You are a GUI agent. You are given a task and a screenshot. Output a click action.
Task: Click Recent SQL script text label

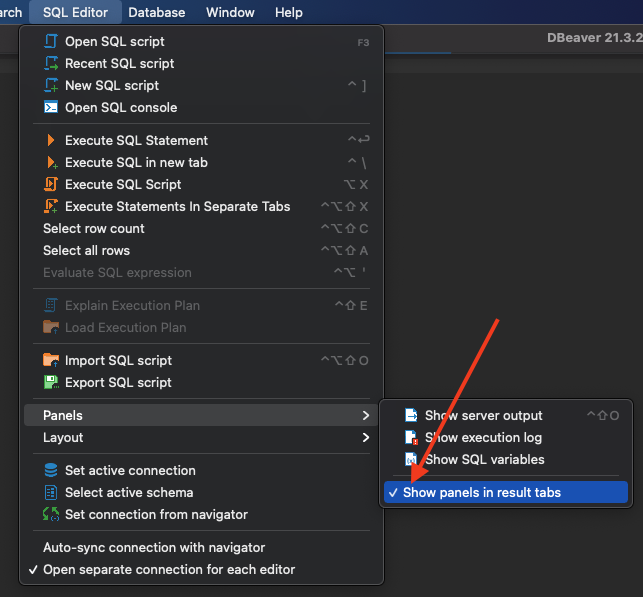[120, 64]
